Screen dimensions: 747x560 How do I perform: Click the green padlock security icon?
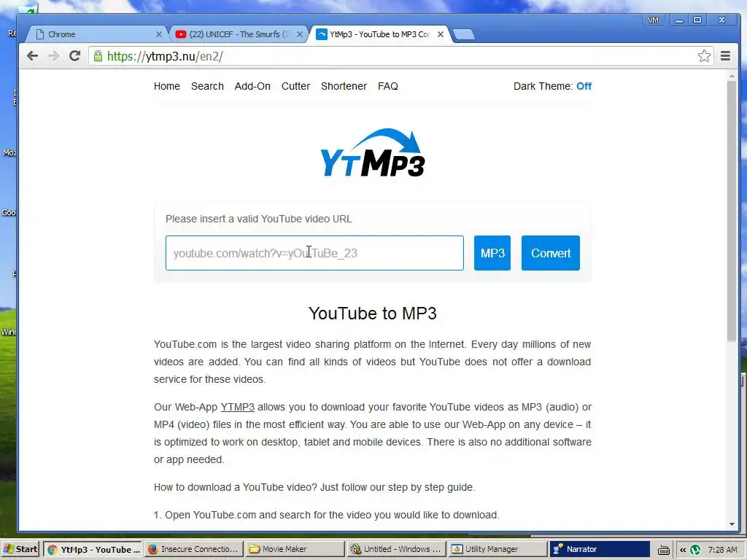click(x=98, y=56)
